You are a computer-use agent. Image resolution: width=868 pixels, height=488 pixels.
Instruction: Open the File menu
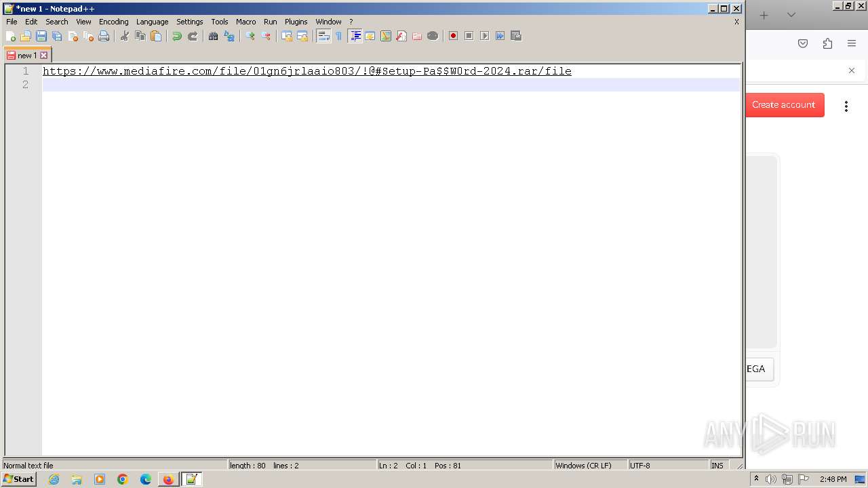click(x=12, y=22)
